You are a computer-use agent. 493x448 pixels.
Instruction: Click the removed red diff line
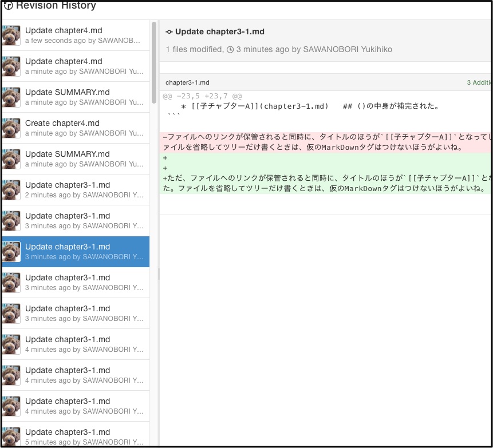click(326, 142)
